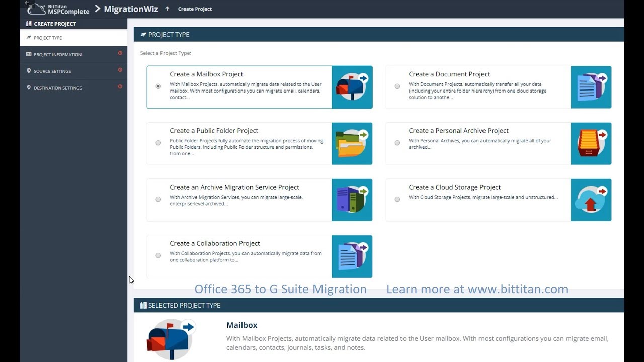Click the MSPComplete text in the header
This screenshot has height=362, width=644.
coord(68,12)
